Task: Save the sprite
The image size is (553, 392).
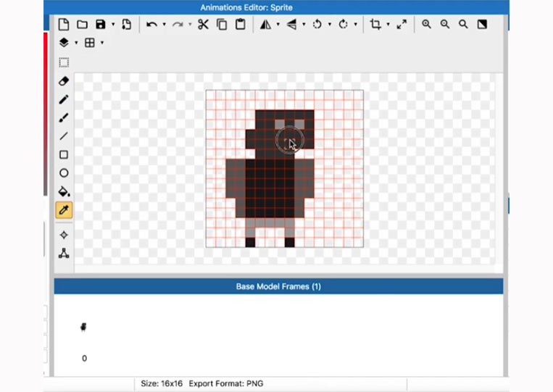Action: tap(101, 25)
